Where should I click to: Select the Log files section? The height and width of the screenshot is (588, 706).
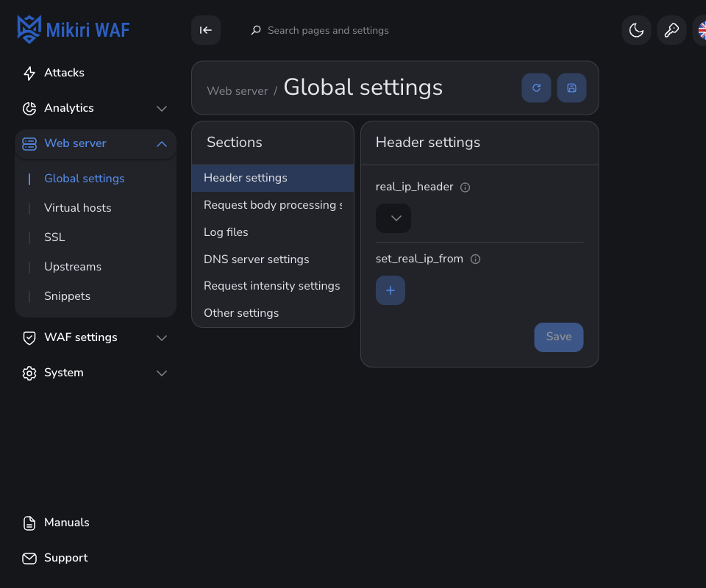pos(272,232)
